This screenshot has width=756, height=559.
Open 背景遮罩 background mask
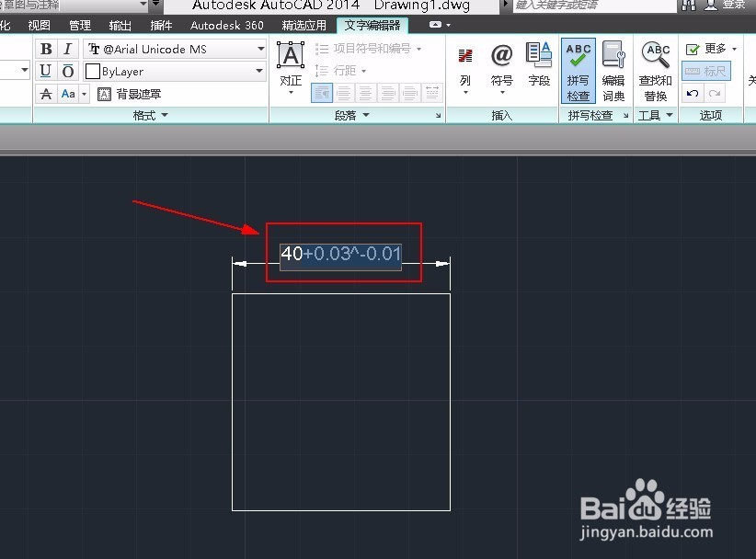tap(129, 94)
